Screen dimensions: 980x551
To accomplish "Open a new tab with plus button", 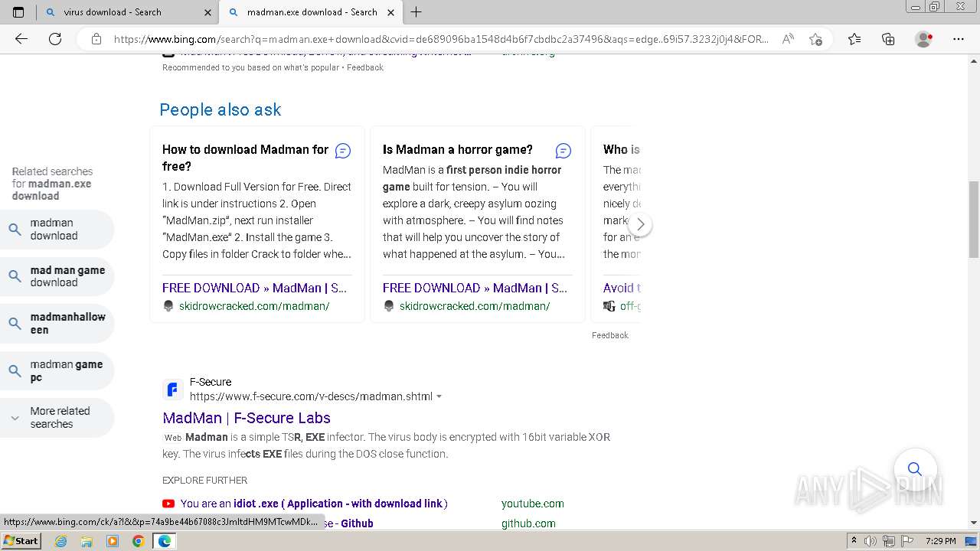I will point(416,11).
